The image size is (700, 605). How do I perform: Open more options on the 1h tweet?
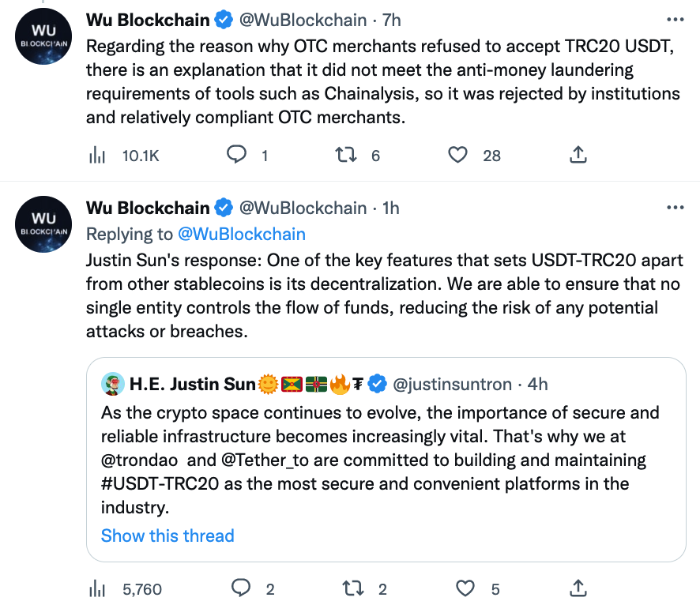[675, 208]
